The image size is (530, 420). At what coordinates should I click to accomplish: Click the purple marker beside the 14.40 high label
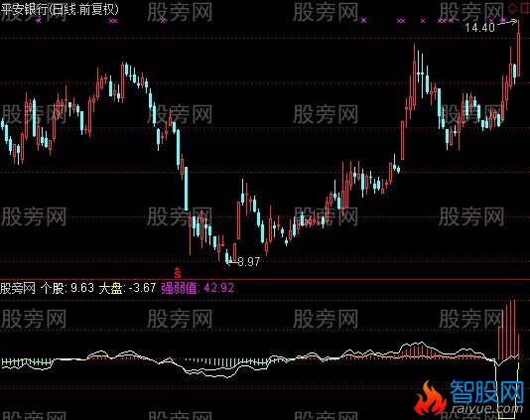pos(503,21)
